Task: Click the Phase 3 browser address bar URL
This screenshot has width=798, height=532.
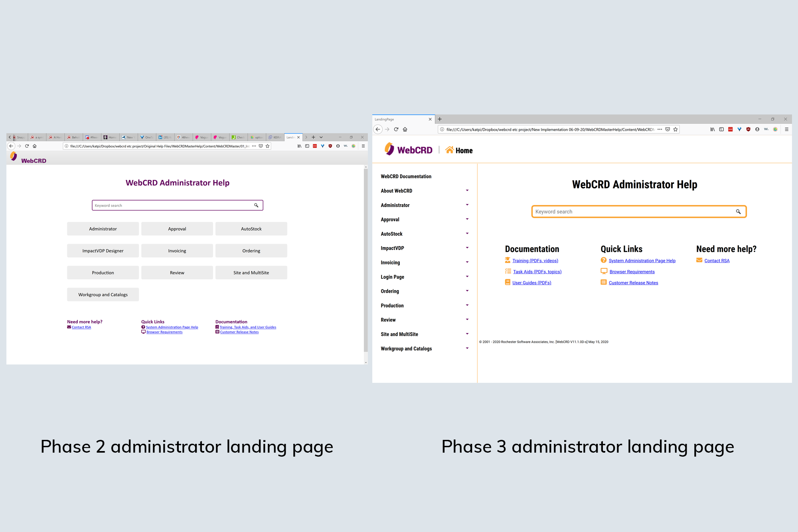Action: click(x=550, y=129)
